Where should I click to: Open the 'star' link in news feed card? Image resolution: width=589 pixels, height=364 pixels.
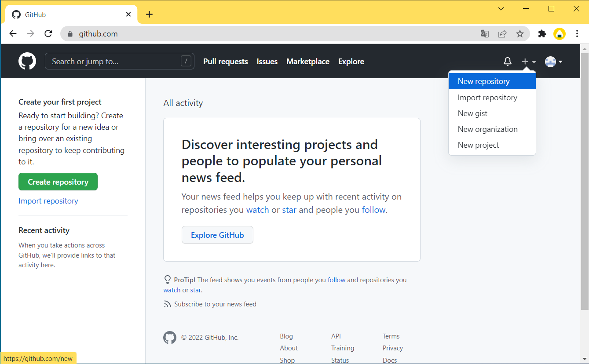point(289,210)
